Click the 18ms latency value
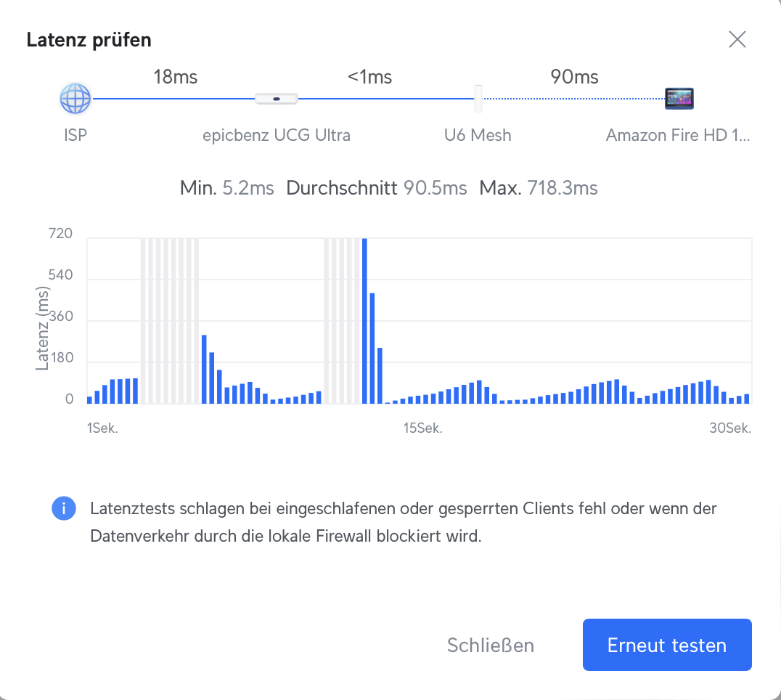 (175, 76)
